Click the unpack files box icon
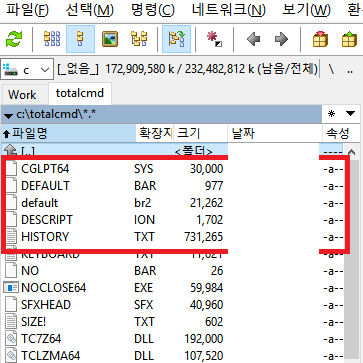The width and height of the screenshot is (363, 363). tap(349, 39)
